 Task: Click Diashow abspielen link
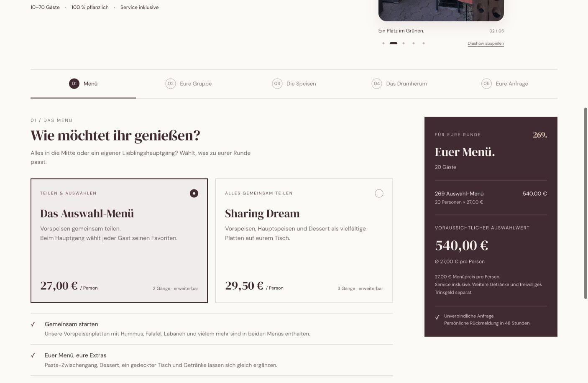[x=486, y=43]
